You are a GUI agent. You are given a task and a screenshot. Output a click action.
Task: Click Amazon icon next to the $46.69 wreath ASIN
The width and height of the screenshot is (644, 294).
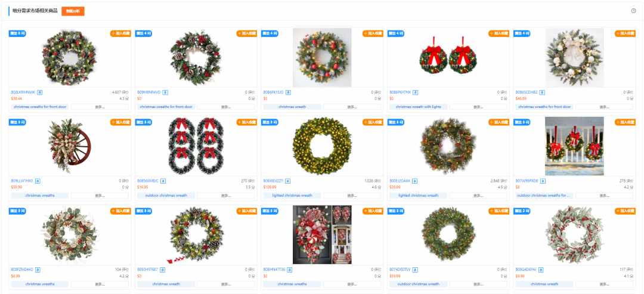pyautogui.click(x=543, y=92)
